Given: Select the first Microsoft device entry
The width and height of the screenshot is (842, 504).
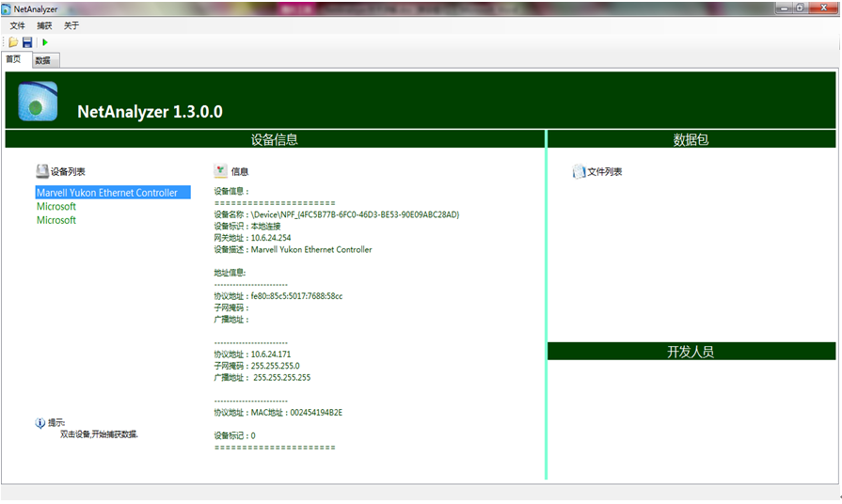Looking at the screenshot, I should (x=56, y=207).
